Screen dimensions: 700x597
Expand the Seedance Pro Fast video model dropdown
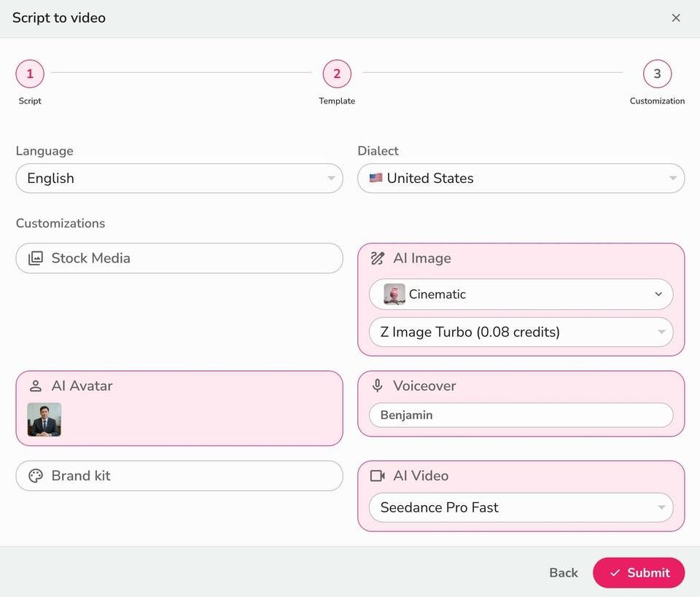(521, 507)
